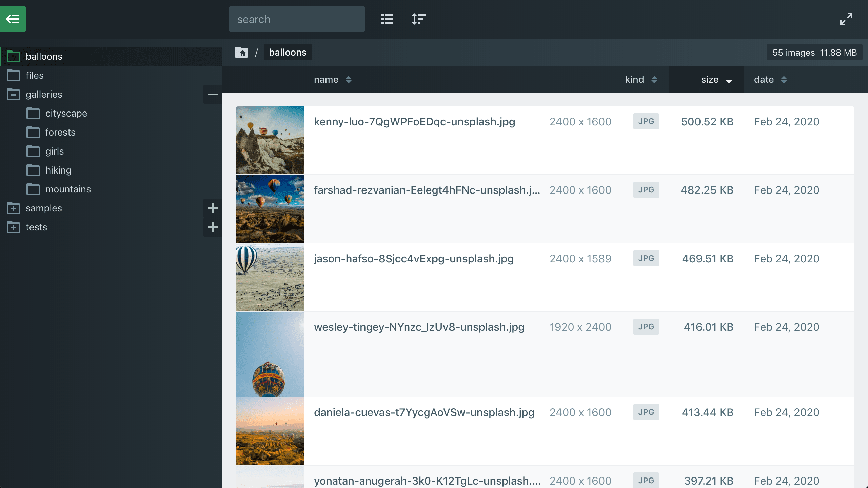The image size is (868, 488).
Task: Open the hiking folder in sidebar
Action: [x=58, y=170]
